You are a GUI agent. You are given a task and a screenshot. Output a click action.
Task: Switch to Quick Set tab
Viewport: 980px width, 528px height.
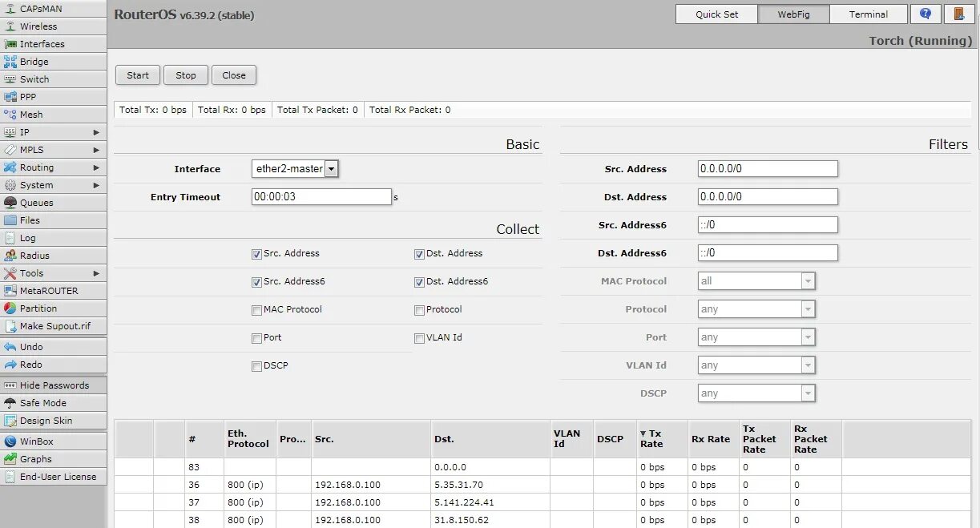(x=716, y=14)
